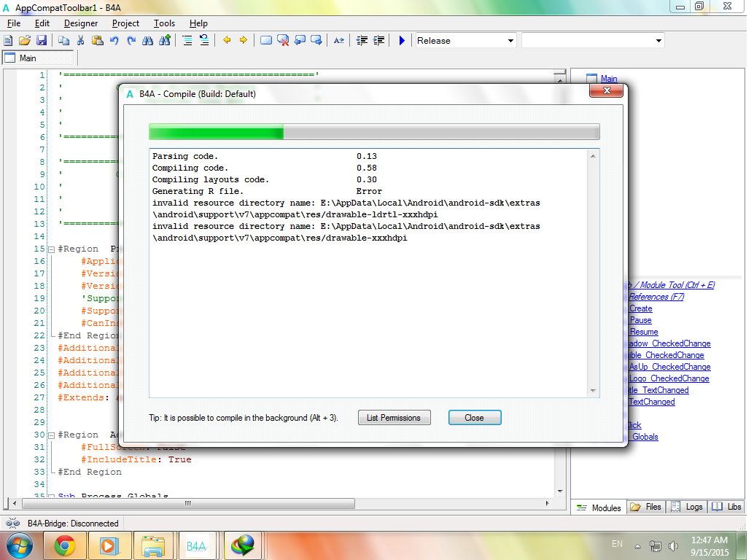
Task: Collapse the Activity Attributes region at line 30
Action: point(51,435)
